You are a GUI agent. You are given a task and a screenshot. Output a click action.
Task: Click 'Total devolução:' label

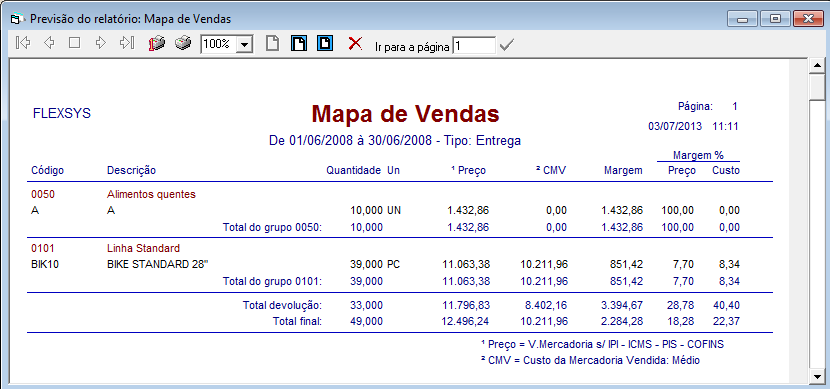coord(282,305)
